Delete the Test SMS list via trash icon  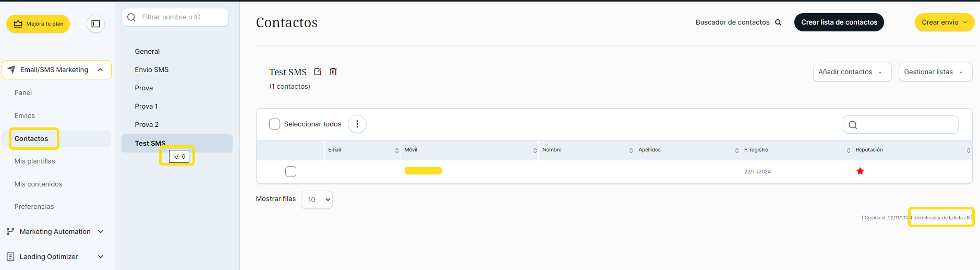(333, 72)
